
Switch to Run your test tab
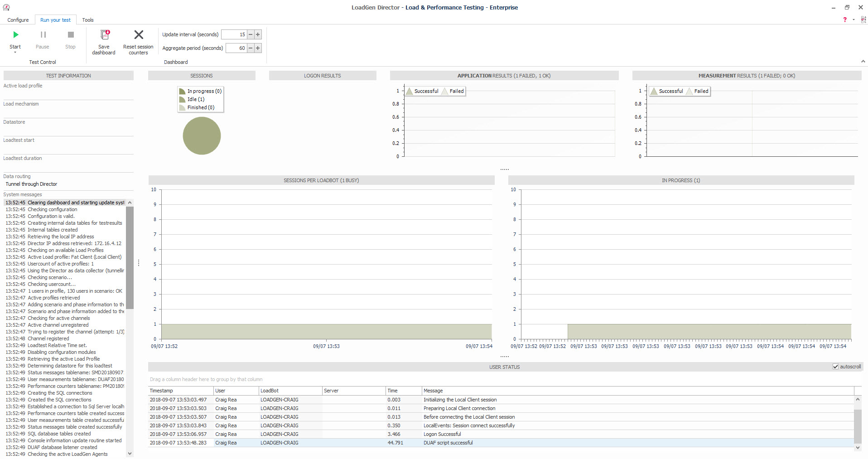coord(55,20)
